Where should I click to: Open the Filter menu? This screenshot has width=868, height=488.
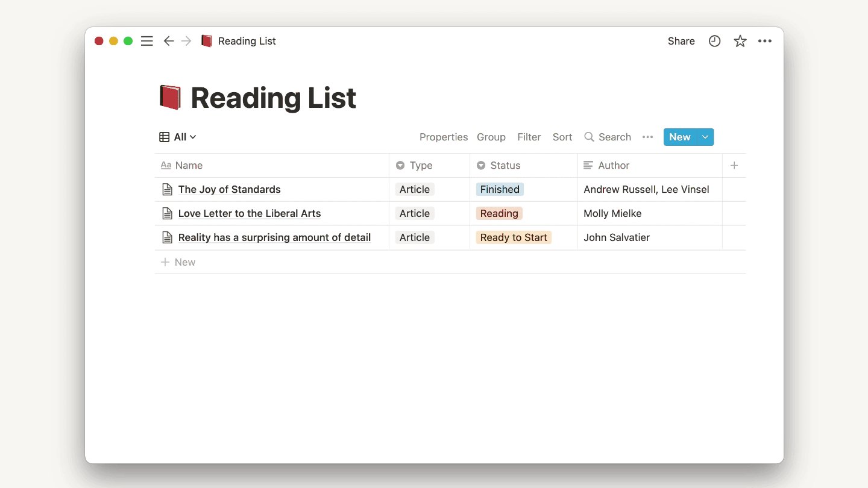tap(529, 137)
